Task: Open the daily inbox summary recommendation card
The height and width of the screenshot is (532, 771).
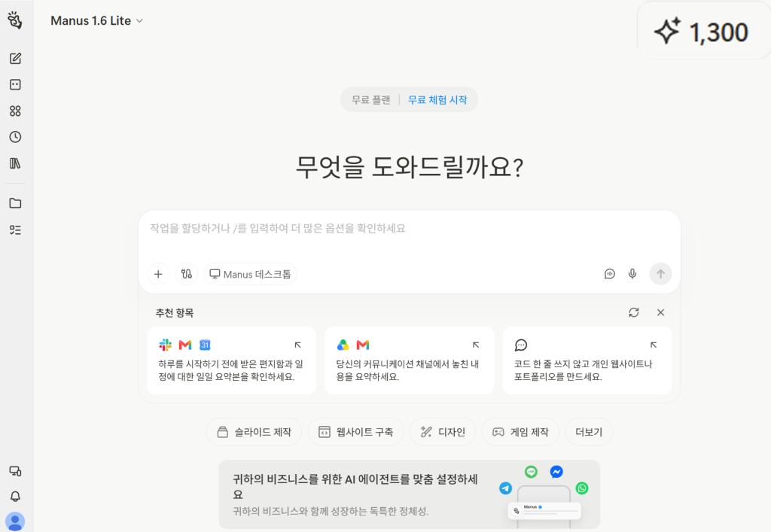Action: pyautogui.click(x=232, y=360)
